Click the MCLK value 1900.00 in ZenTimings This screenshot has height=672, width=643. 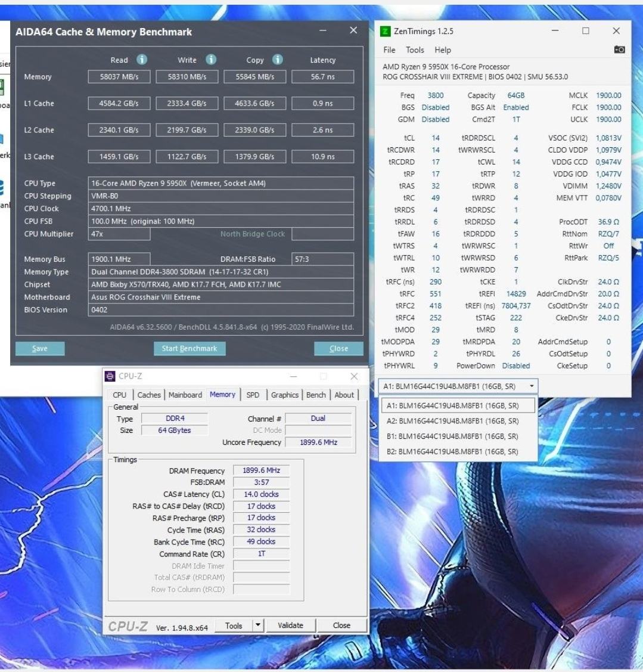(608, 95)
